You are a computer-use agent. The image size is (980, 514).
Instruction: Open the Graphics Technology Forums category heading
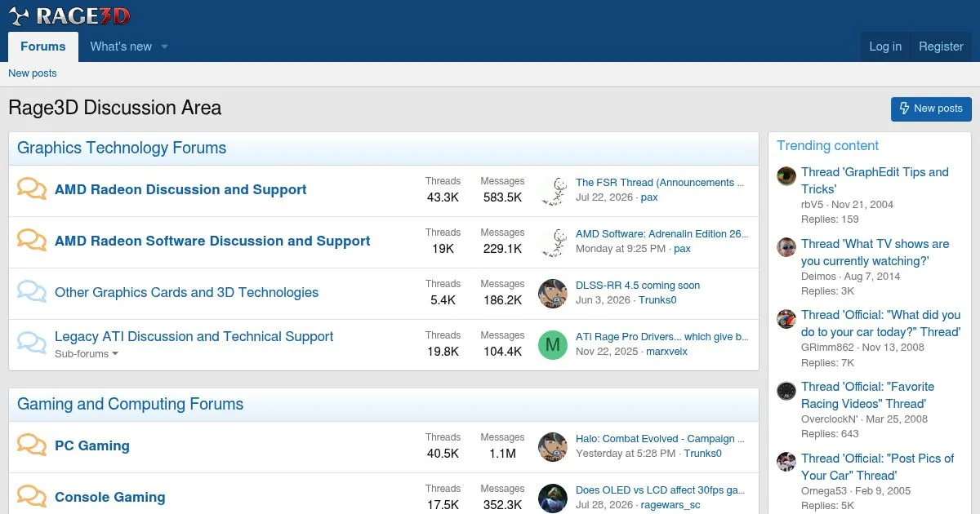(122, 148)
